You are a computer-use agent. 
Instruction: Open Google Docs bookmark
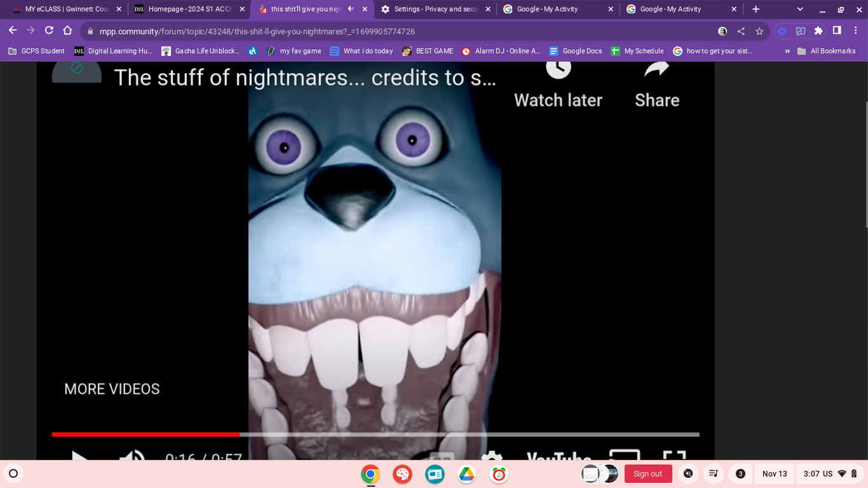tap(575, 51)
